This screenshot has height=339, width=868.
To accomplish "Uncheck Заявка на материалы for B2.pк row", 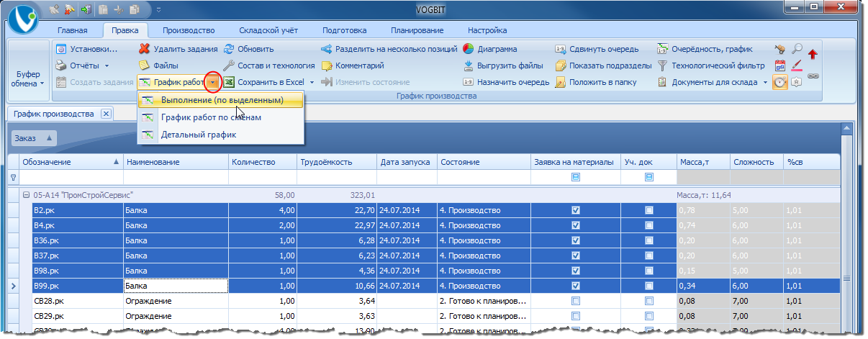I will tap(576, 210).
